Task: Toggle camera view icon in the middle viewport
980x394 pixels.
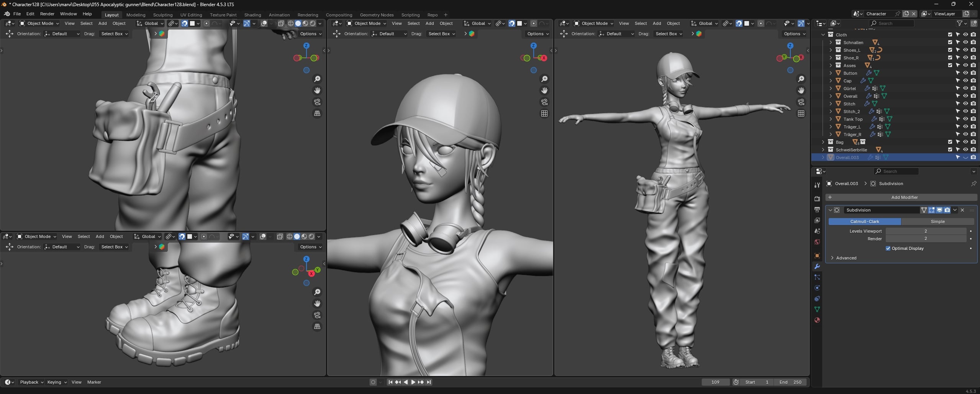Action: [x=544, y=102]
